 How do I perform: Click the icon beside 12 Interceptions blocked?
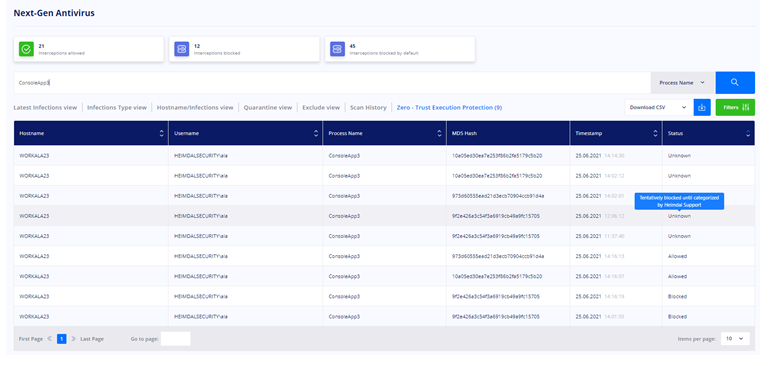(181, 49)
